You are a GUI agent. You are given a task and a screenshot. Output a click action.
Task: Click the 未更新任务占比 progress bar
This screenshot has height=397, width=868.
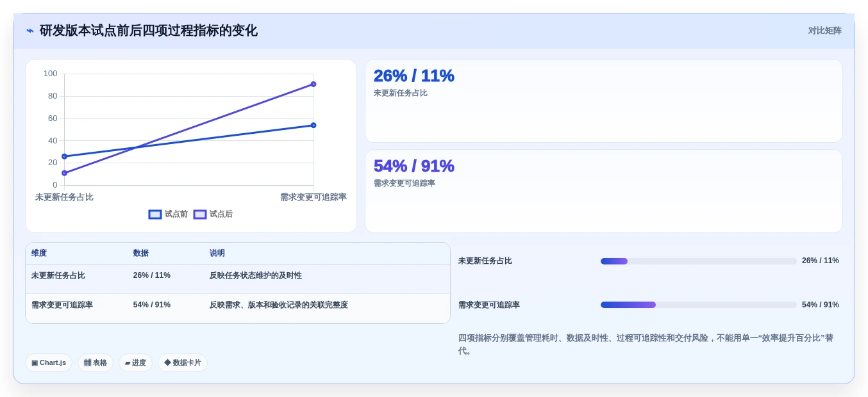point(699,261)
